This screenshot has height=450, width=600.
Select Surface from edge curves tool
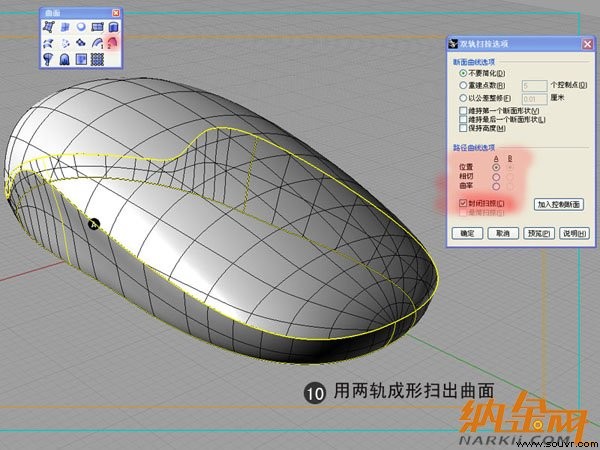(x=65, y=27)
